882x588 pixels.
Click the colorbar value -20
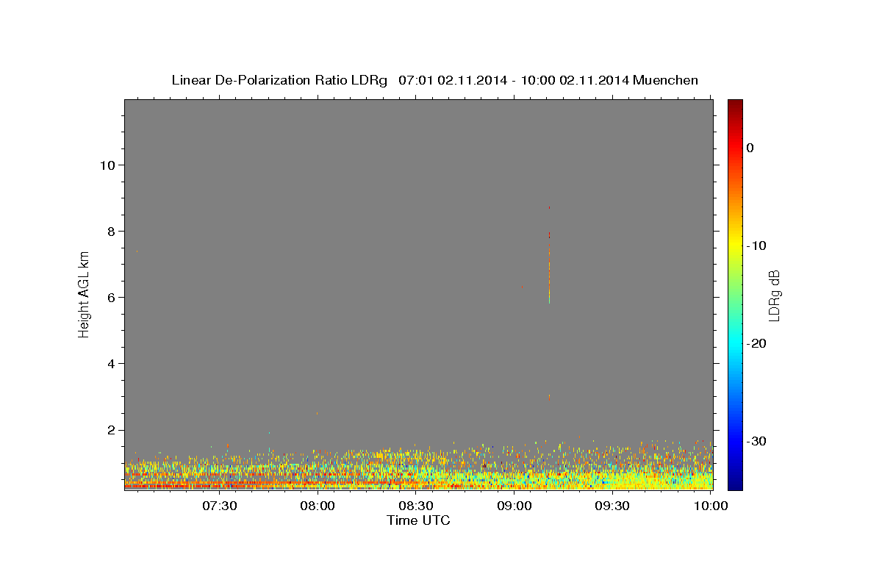(x=756, y=343)
